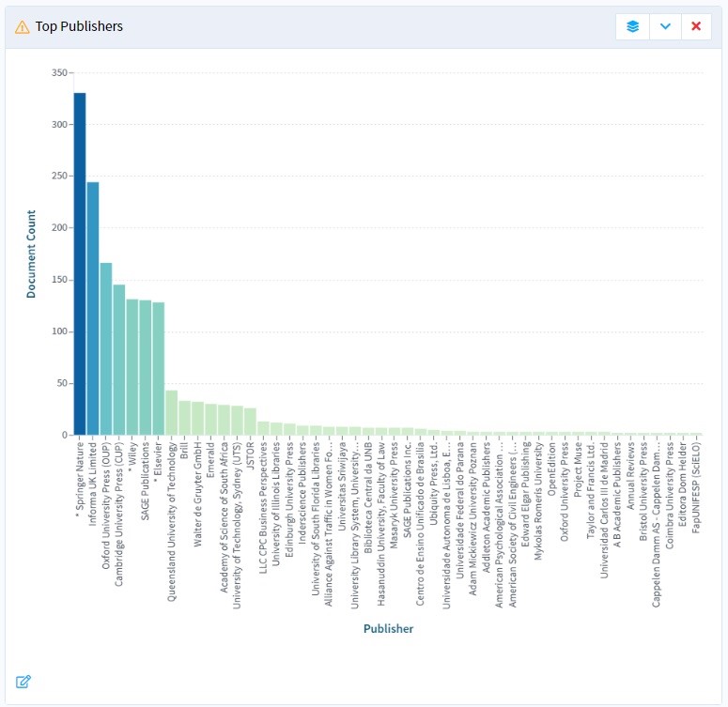Screen dimensions: 728x707
Task: Click the SAGE Publications Inc. label
Action: click(407, 489)
